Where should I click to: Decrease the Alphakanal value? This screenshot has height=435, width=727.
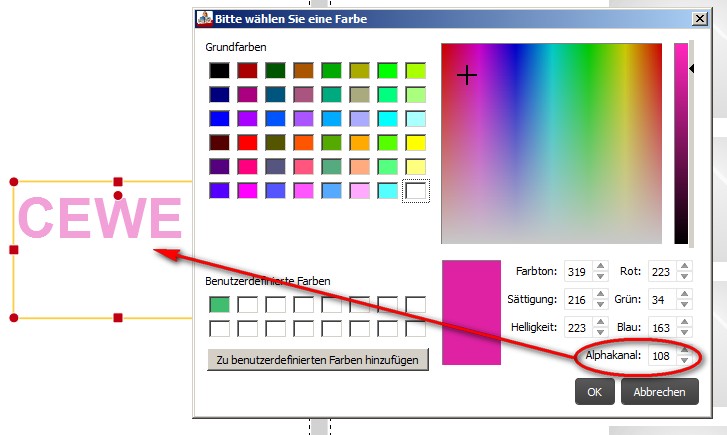click(x=684, y=361)
